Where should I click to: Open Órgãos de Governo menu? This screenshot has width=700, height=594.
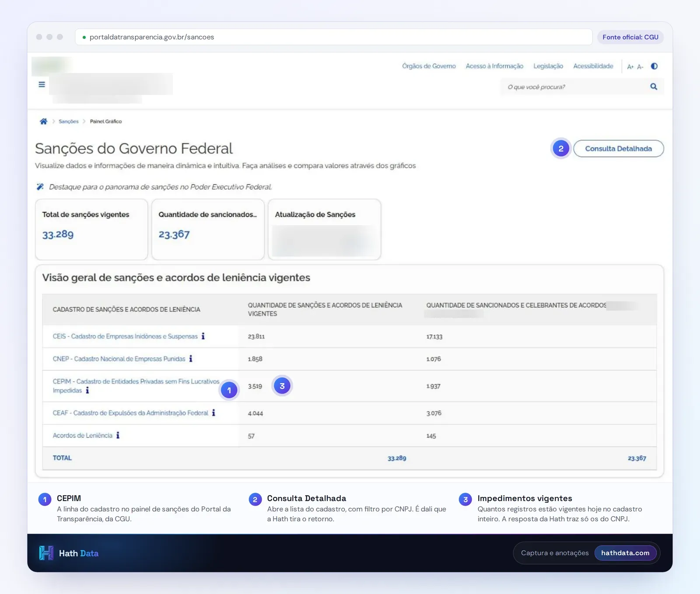click(x=429, y=66)
